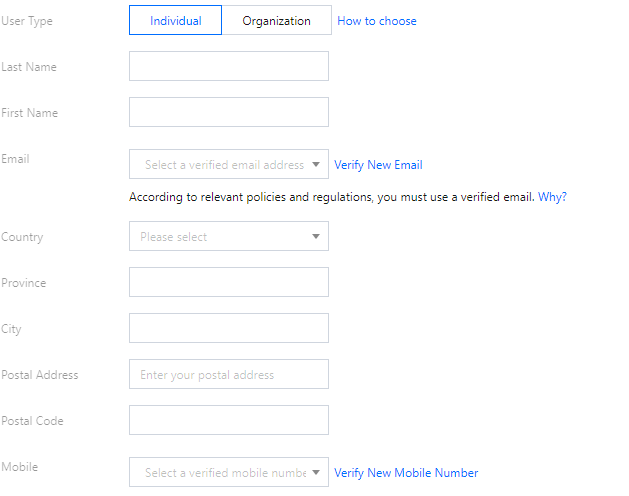Image resolution: width=629 pixels, height=496 pixels.
Task: Open the verified mobile number dropdown
Action: (x=223, y=473)
